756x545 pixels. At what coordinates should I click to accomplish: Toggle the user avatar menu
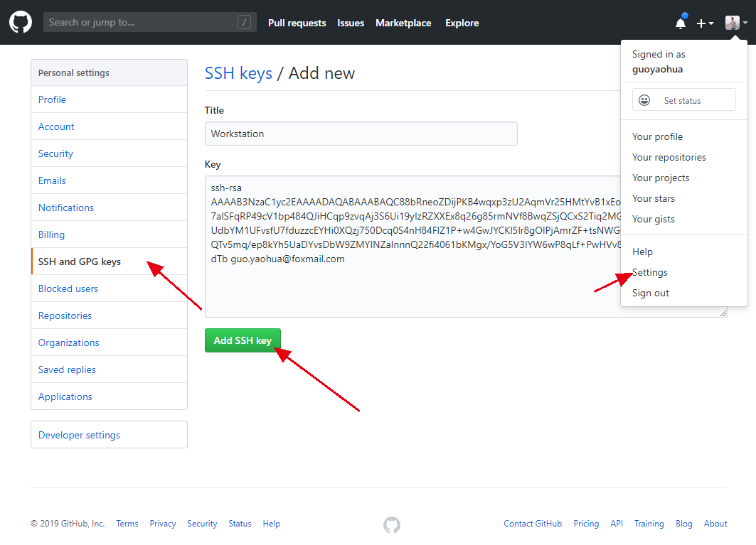[736, 23]
